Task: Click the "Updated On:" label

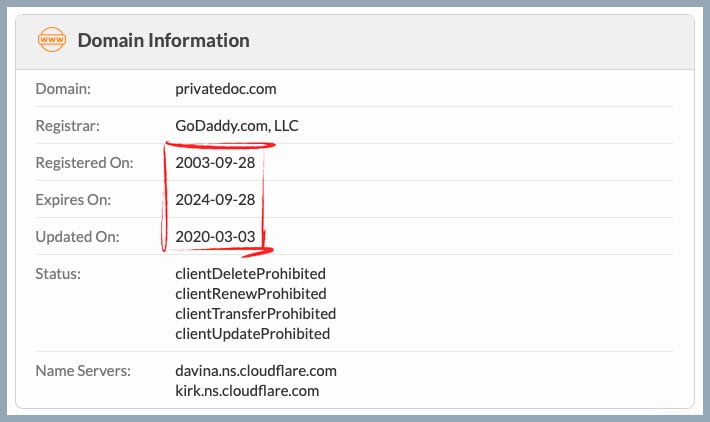Action: coord(77,237)
